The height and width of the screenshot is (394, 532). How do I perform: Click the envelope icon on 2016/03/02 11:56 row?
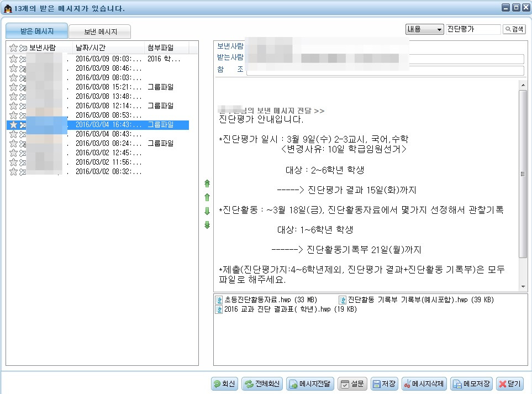(x=23, y=162)
